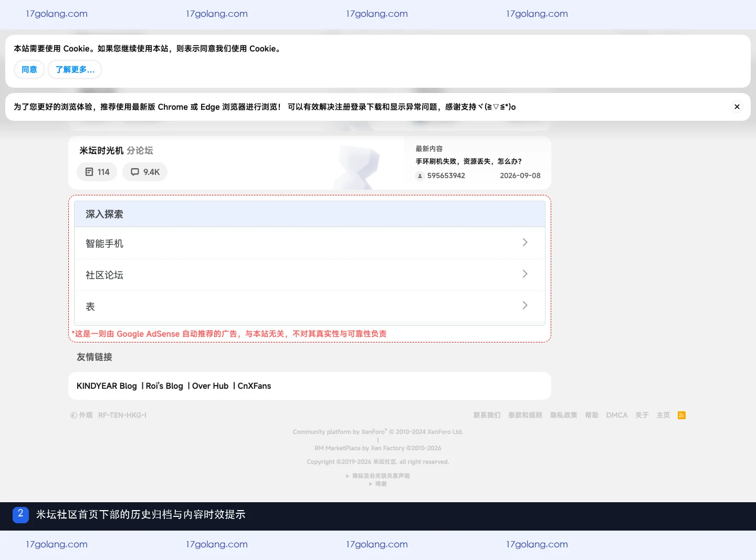The image size is (756, 560).
Task: Expand the 商标及非关联关系声明 disclosure
Action: click(x=378, y=476)
